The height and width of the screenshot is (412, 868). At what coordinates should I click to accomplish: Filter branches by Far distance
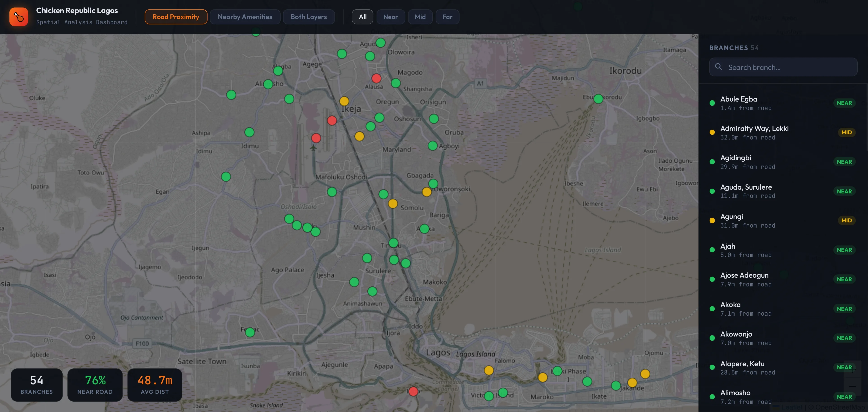pos(447,17)
